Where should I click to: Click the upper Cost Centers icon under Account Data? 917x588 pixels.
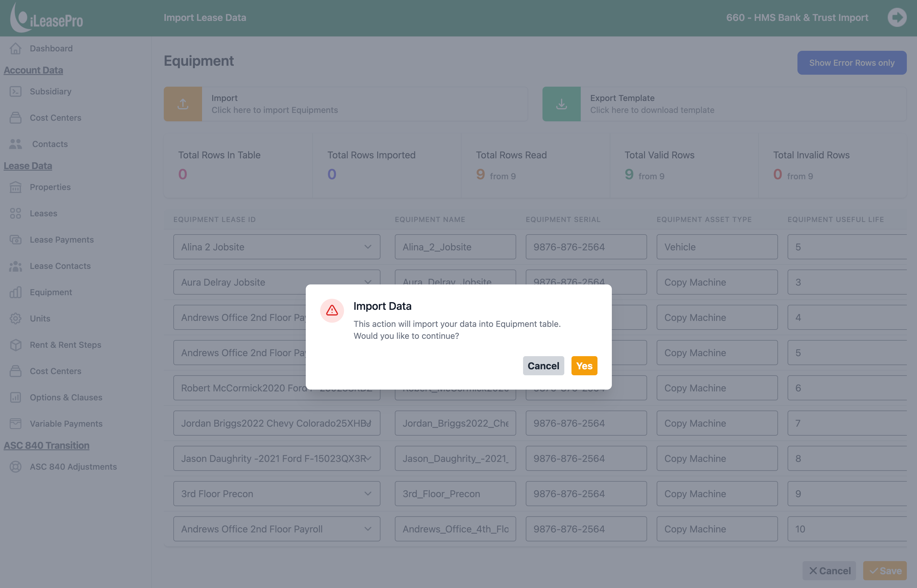coord(15,118)
